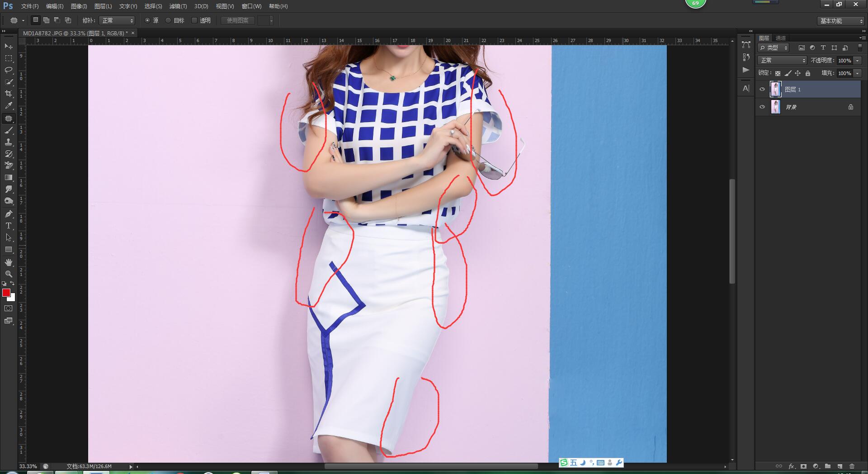
Task: Click the 使用图案 button
Action: point(238,20)
